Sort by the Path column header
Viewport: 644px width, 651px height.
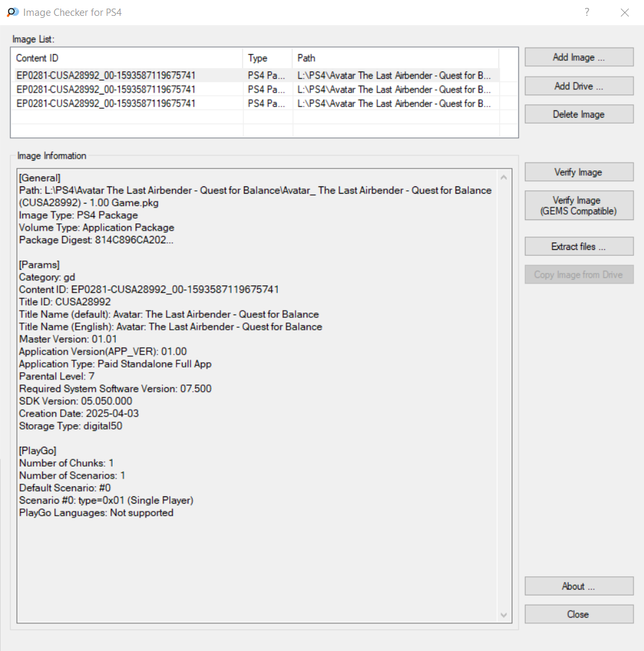(395, 58)
